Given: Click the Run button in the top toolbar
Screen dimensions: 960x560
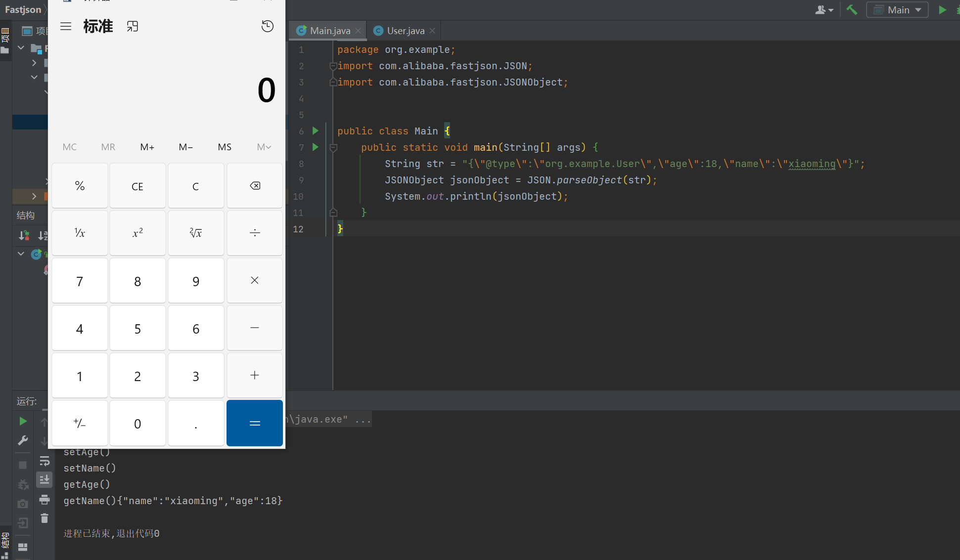Looking at the screenshot, I should (x=942, y=10).
